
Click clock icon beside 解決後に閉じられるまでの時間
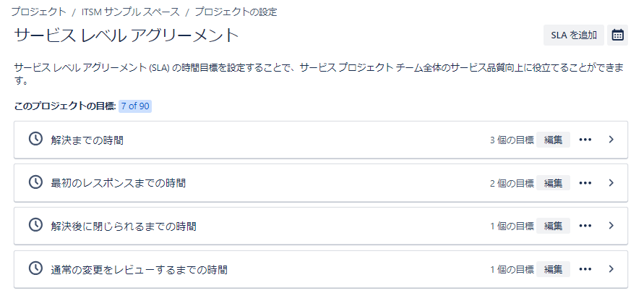(x=35, y=226)
